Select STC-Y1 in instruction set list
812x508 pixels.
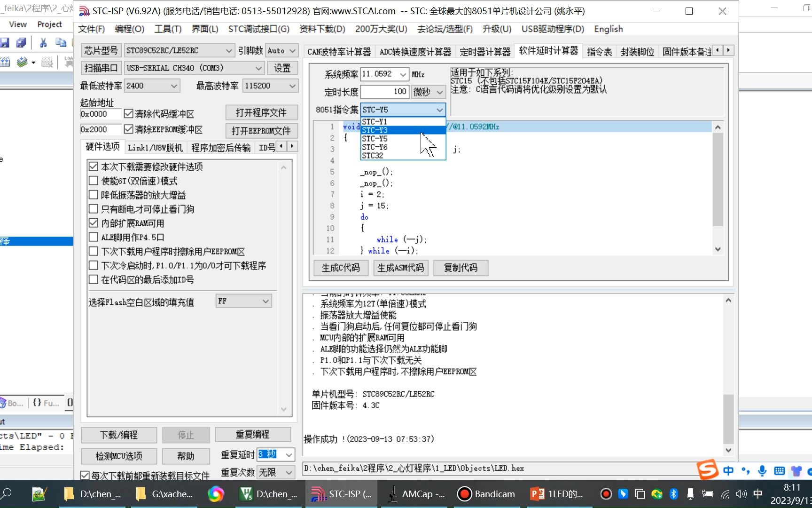(x=403, y=122)
